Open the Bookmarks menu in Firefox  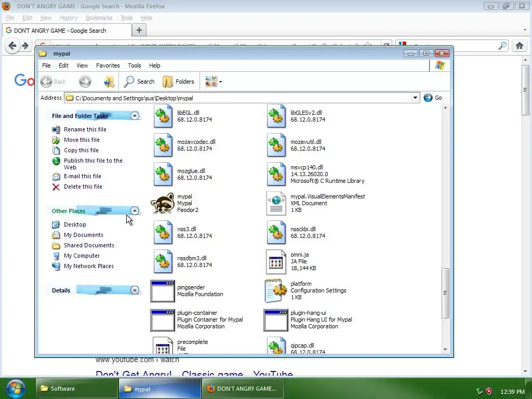(x=99, y=18)
